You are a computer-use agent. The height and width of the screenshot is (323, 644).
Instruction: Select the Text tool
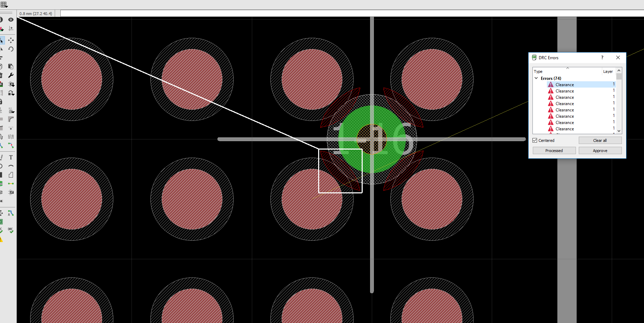(x=11, y=157)
